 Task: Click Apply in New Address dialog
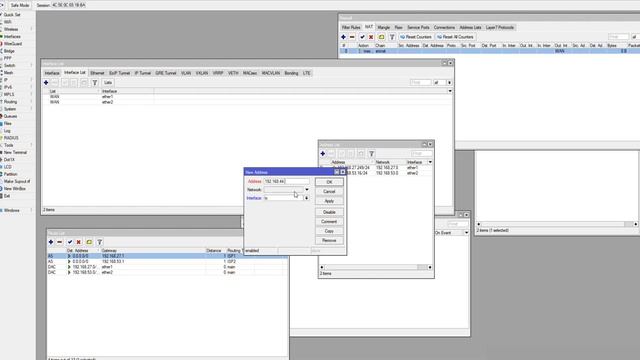pyautogui.click(x=329, y=201)
